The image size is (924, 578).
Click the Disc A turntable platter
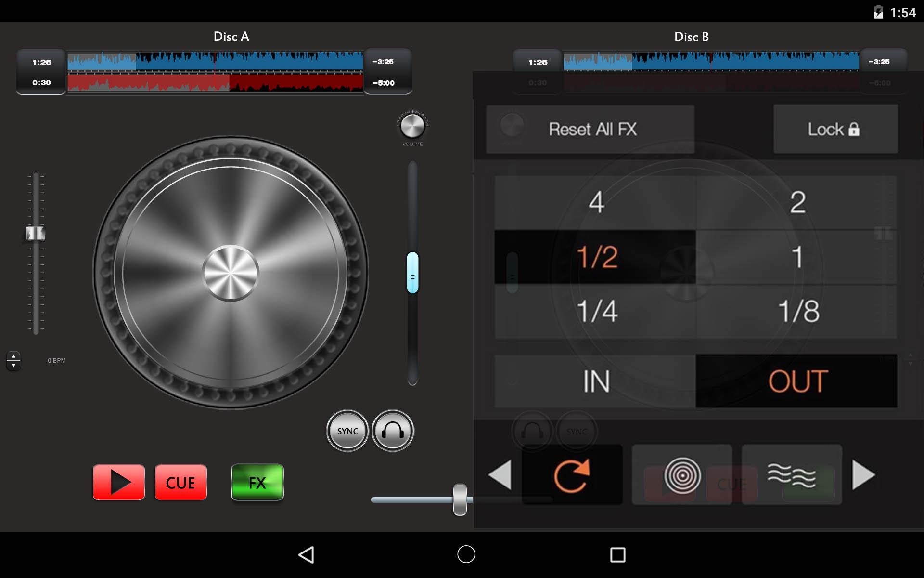pyautogui.click(x=231, y=273)
